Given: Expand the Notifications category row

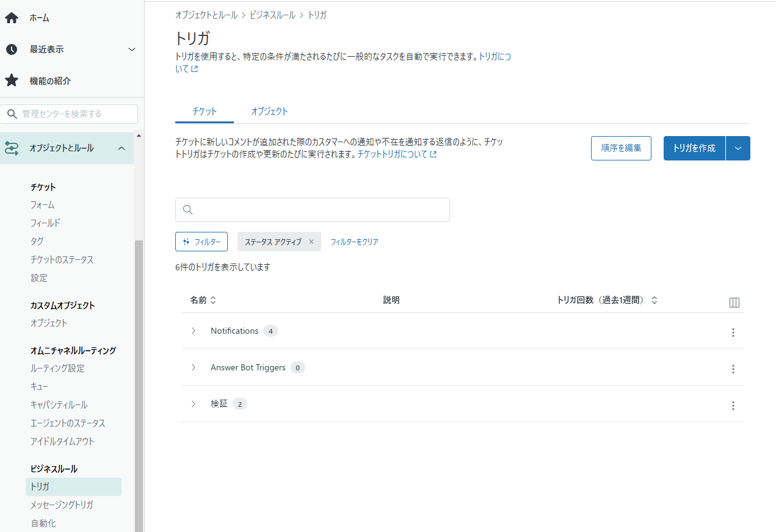Looking at the screenshot, I should coord(194,331).
